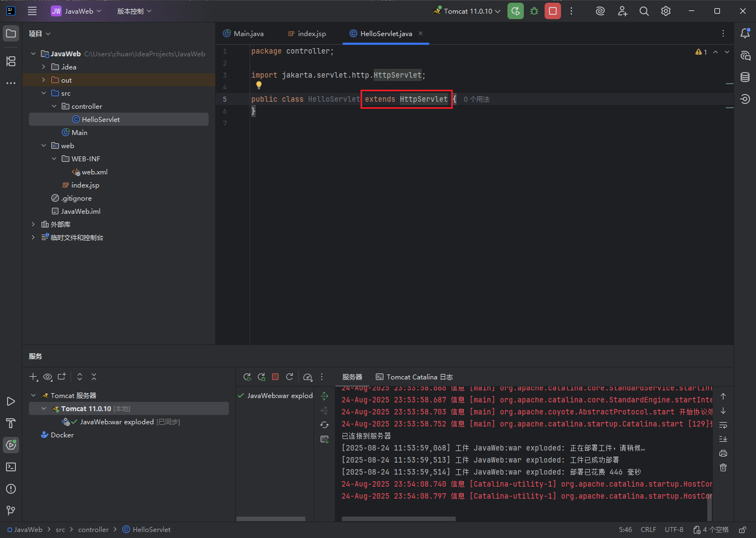Click the 4 个空格 indent status
This screenshot has width=756, height=538.
(x=711, y=530)
